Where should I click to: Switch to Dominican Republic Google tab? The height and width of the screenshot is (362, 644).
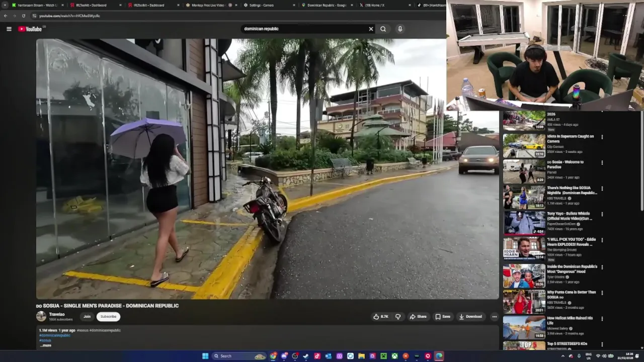326,5
